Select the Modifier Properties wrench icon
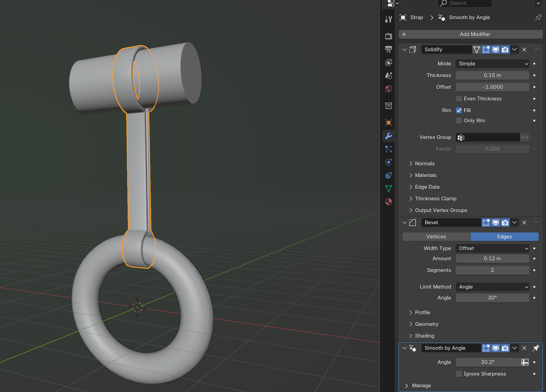Viewport: 546px width, 392px height. [389, 135]
